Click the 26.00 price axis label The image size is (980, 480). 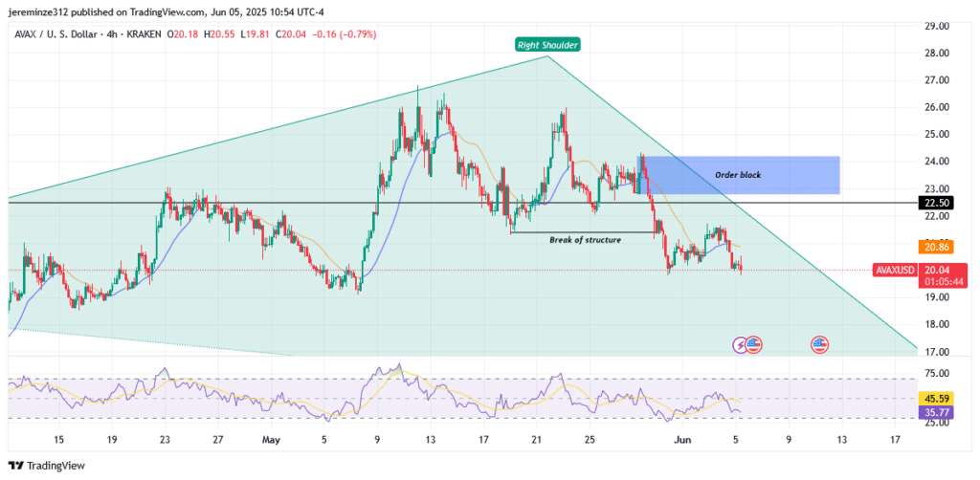(937, 107)
